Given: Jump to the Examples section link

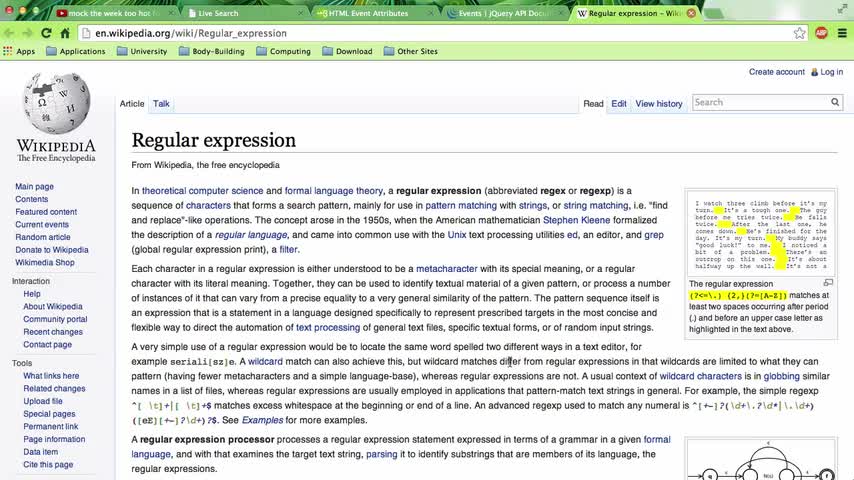Looking at the screenshot, I should [x=263, y=420].
